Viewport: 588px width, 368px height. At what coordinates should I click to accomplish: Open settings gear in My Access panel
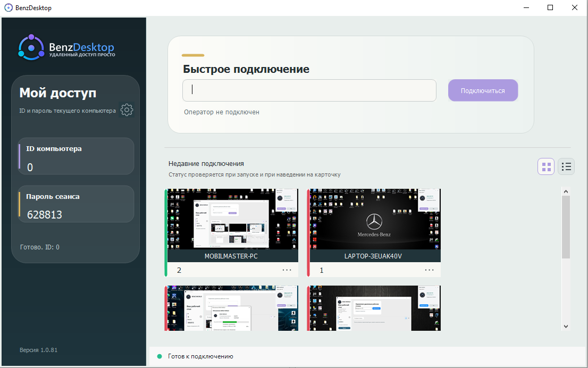point(127,110)
